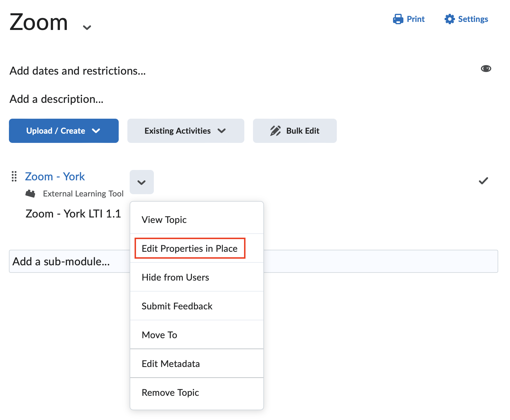The height and width of the screenshot is (420, 510).
Task: Click the Add a sub-module input field
Action: click(69, 261)
